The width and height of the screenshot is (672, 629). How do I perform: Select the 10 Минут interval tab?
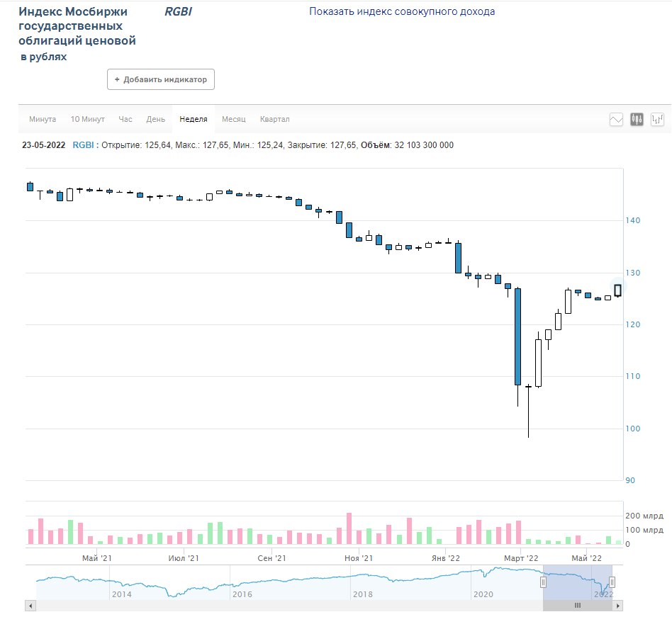[x=87, y=119]
